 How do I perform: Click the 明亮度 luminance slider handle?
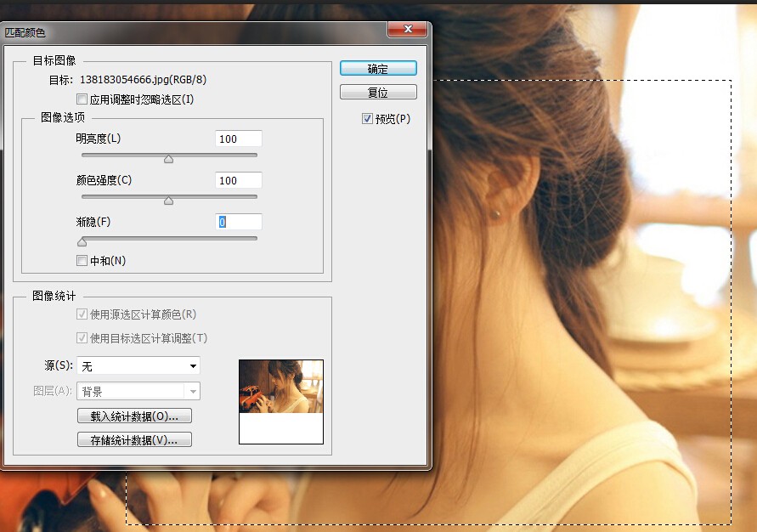tap(168, 159)
